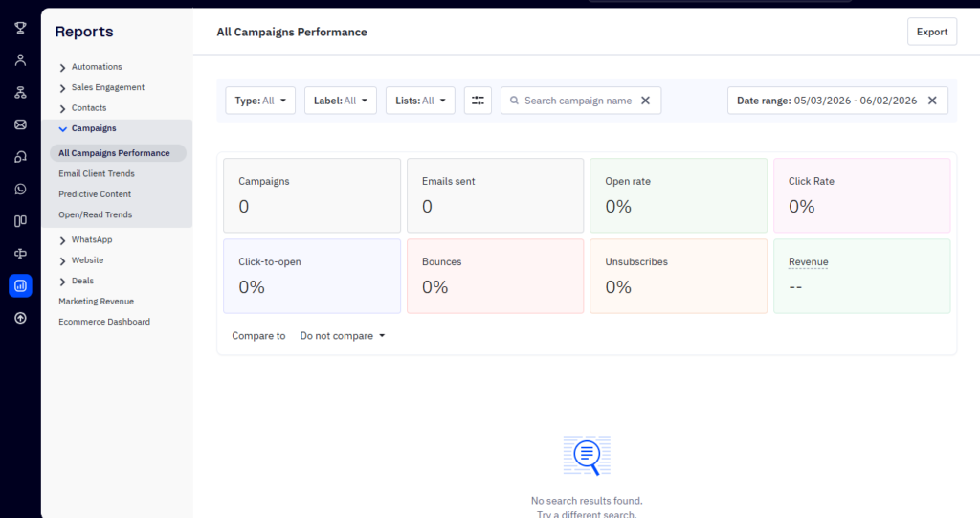Screen dimensions: 980x518
Task: Click the Compare to label
Action: (x=258, y=336)
